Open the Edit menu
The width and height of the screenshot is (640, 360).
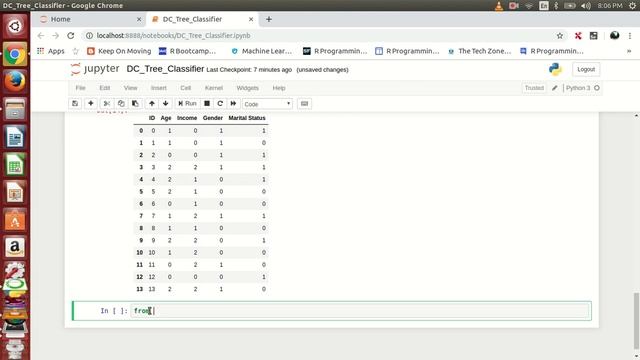[x=105, y=88]
